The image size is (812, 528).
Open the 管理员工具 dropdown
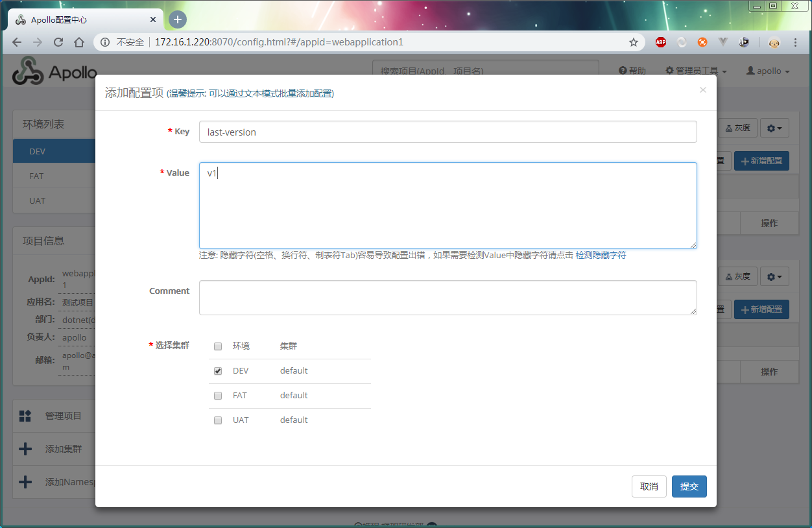[x=696, y=71]
